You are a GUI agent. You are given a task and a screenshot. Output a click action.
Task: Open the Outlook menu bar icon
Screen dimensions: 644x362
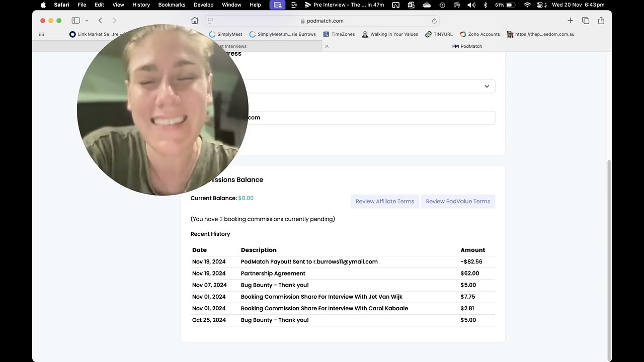point(411,5)
